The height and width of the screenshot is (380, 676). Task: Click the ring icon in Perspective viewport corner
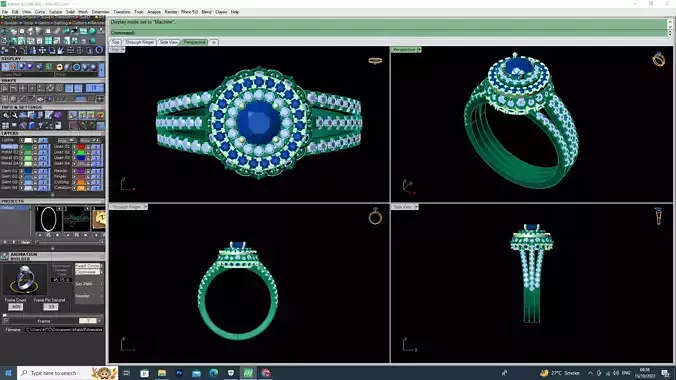658,60
